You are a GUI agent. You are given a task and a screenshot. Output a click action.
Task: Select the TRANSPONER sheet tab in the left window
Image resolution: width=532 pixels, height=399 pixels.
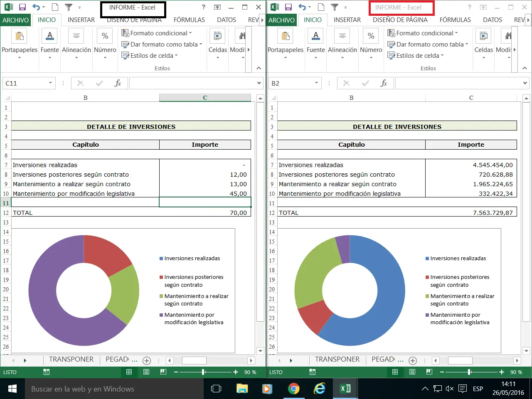coord(71,360)
